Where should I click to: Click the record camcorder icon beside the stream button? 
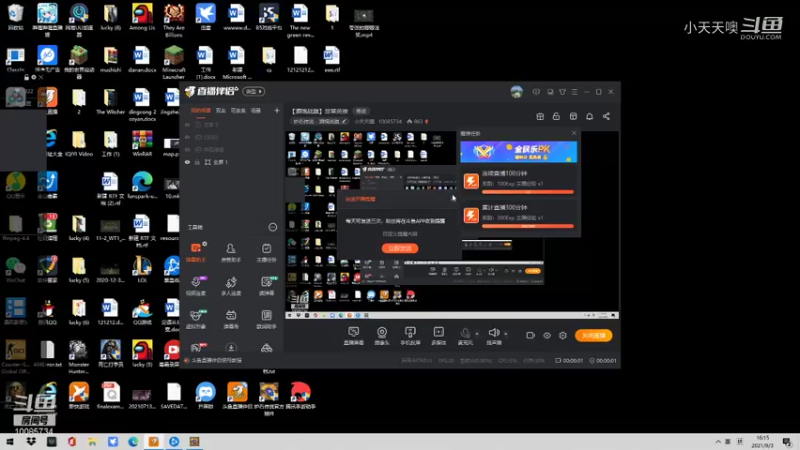tap(531, 335)
